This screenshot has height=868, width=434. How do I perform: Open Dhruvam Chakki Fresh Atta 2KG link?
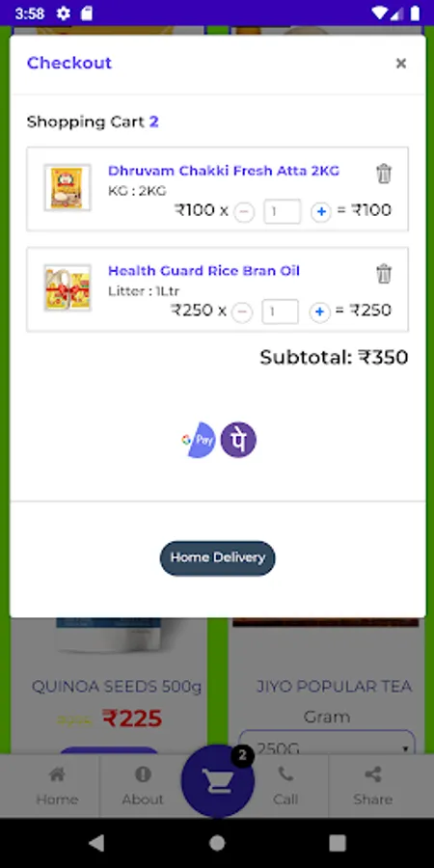[x=224, y=171]
